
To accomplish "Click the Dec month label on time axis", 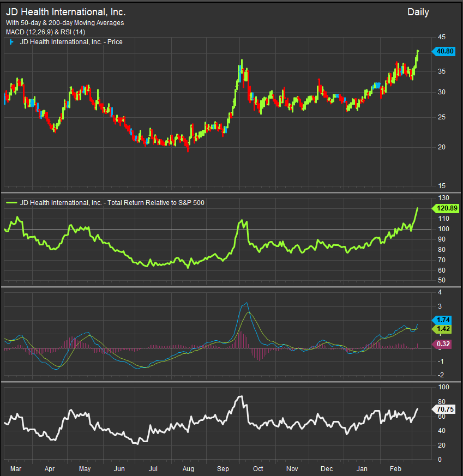I will pyautogui.click(x=327, y=469).
